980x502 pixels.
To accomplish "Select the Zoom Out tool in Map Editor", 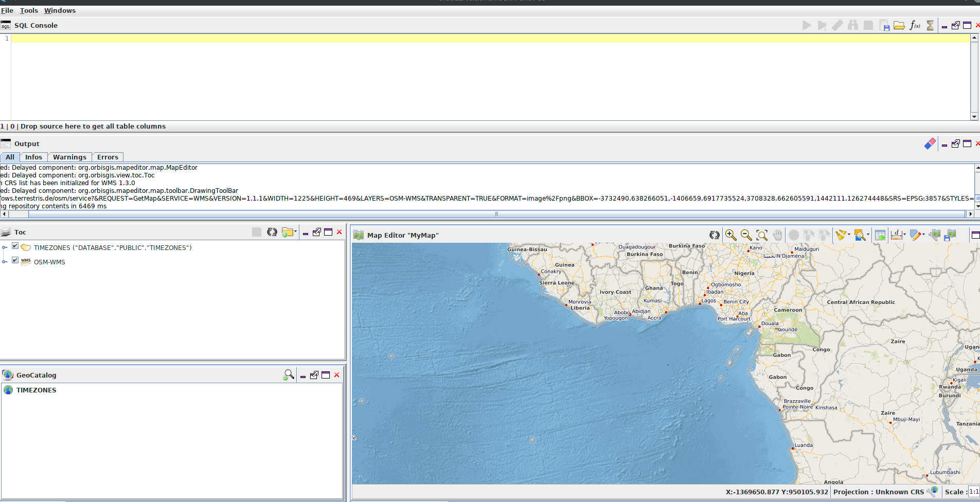I will 746,236.
